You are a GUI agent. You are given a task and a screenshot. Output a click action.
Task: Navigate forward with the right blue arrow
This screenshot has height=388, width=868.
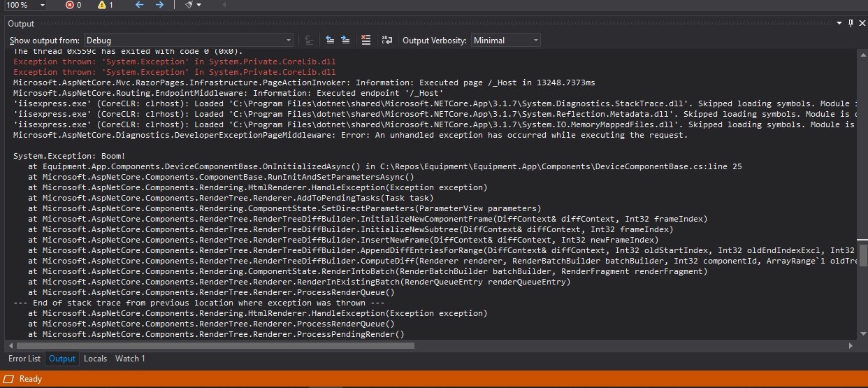click(159, 5)
